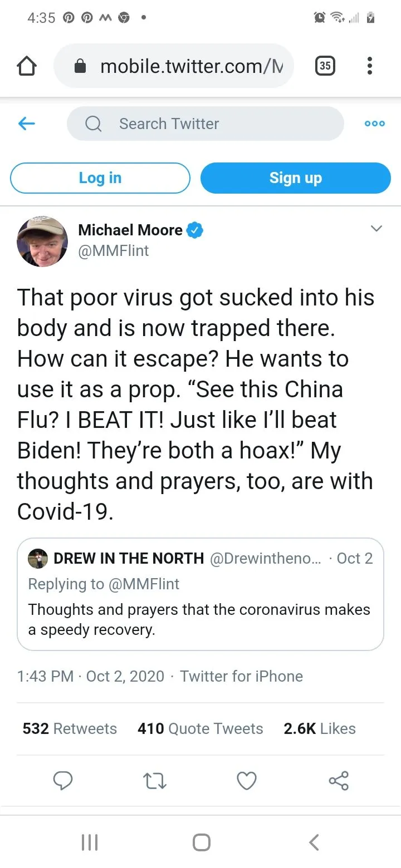
Task: Tap the Android recent apps button
Action: [x=89, y=842]
